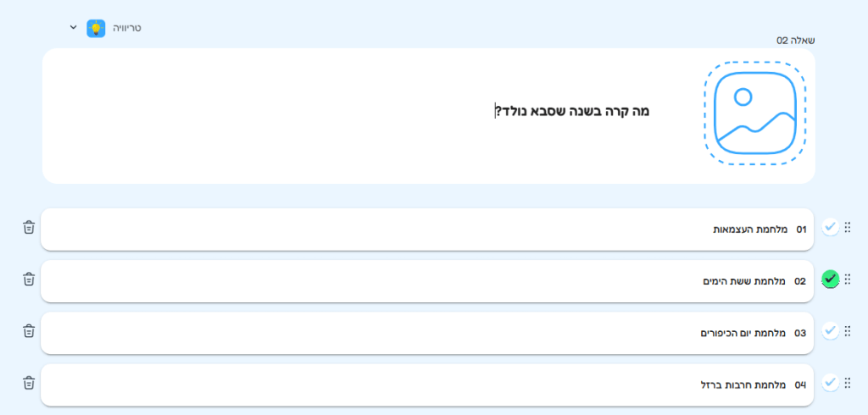Click drag handle of answer 02

pos(848,279)
